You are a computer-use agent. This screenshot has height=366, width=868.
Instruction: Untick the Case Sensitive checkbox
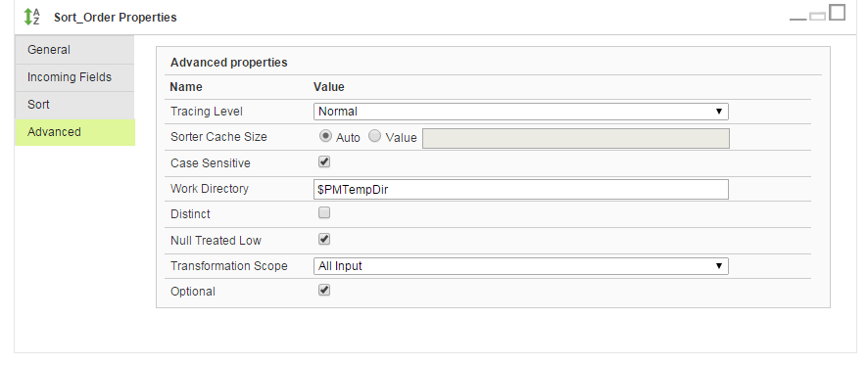point(324,162)
